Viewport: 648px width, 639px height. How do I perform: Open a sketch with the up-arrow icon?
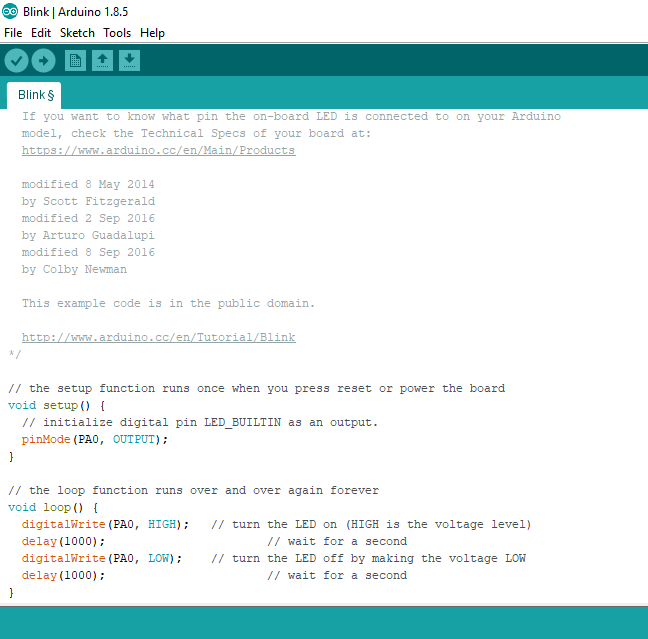coord(102,61)
